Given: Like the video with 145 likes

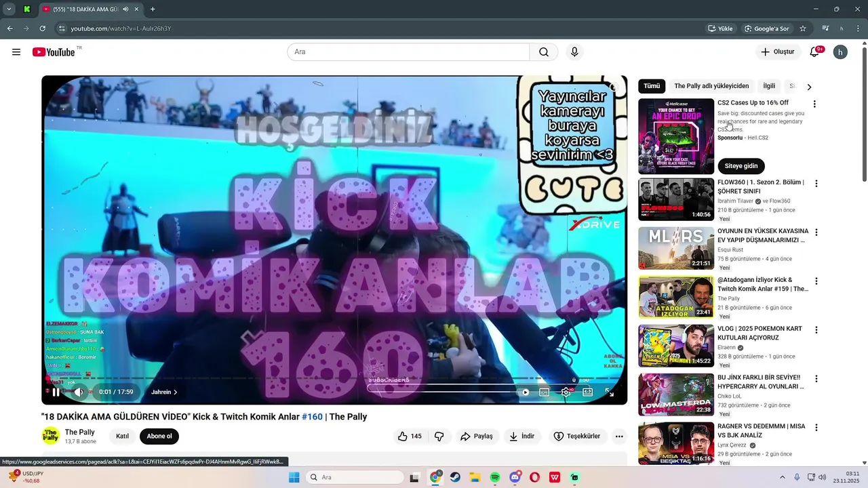Looking at the screenshot, I should coord(410,436).
